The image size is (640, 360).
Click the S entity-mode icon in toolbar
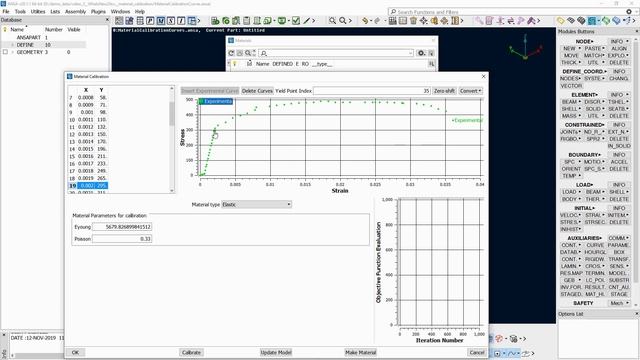(x=171, y=20)
